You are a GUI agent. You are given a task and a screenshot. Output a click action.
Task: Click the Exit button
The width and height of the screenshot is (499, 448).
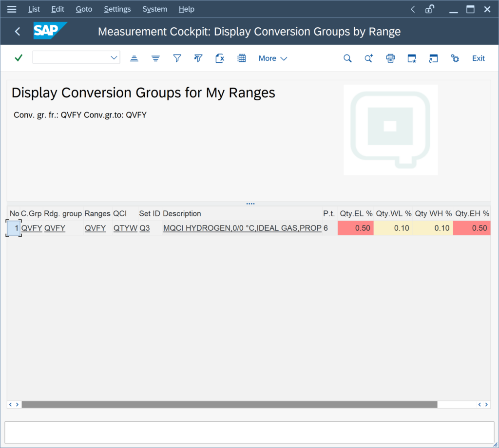pyautogui.click(x=479, y=58)
